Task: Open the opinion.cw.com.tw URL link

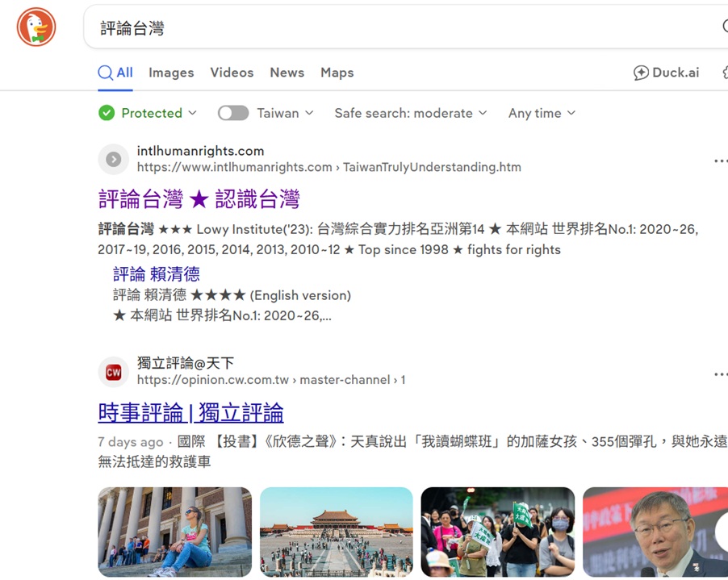Action: (270, 380)
